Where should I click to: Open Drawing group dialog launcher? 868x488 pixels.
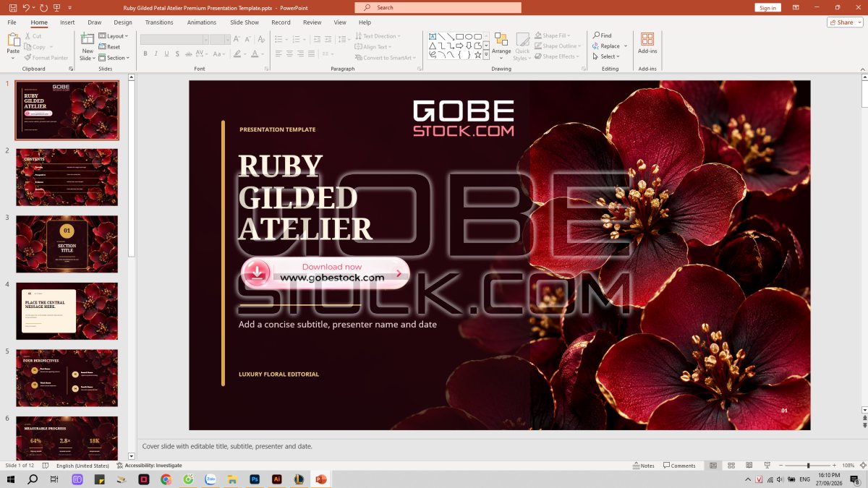[583, 69]
